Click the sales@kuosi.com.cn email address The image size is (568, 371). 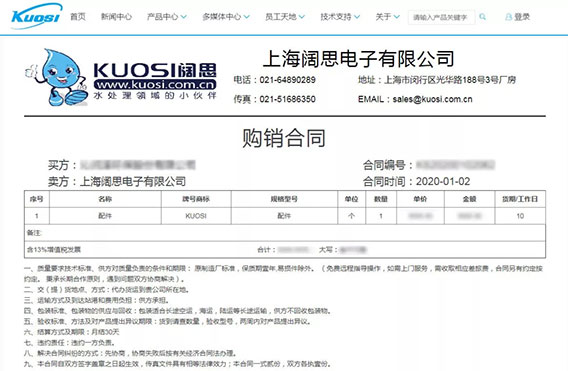pyautogui.click(x=433, y=99)
